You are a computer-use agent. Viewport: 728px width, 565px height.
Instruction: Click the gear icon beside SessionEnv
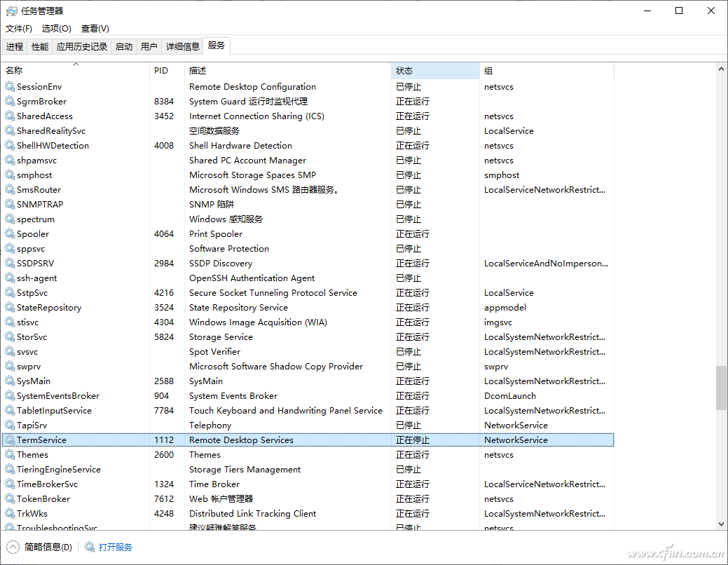click(10, 87)
